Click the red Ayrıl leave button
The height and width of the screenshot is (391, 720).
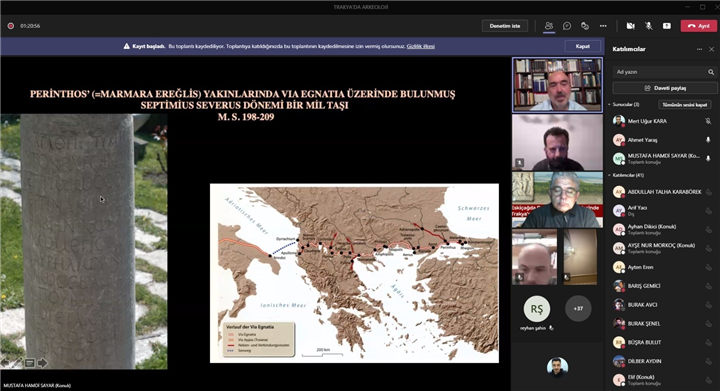699,26
